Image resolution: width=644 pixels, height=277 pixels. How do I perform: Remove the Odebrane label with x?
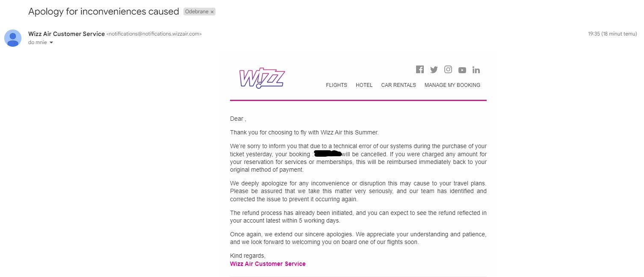212,12
